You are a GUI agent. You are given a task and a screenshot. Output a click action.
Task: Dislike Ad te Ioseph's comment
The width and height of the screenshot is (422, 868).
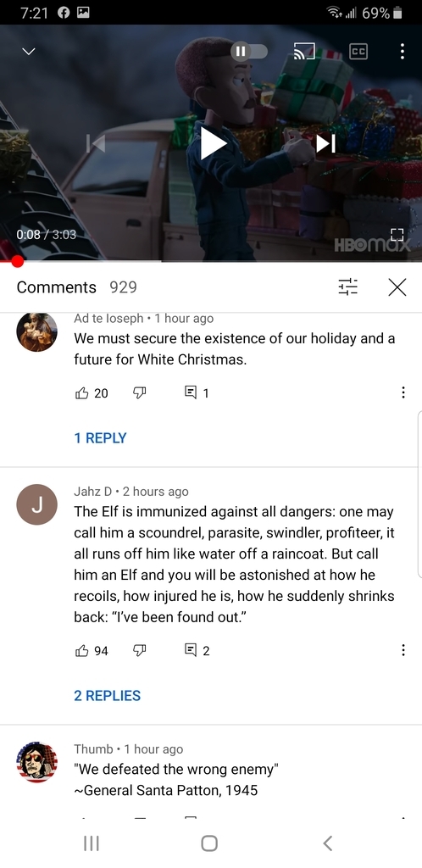pos(139,393)
